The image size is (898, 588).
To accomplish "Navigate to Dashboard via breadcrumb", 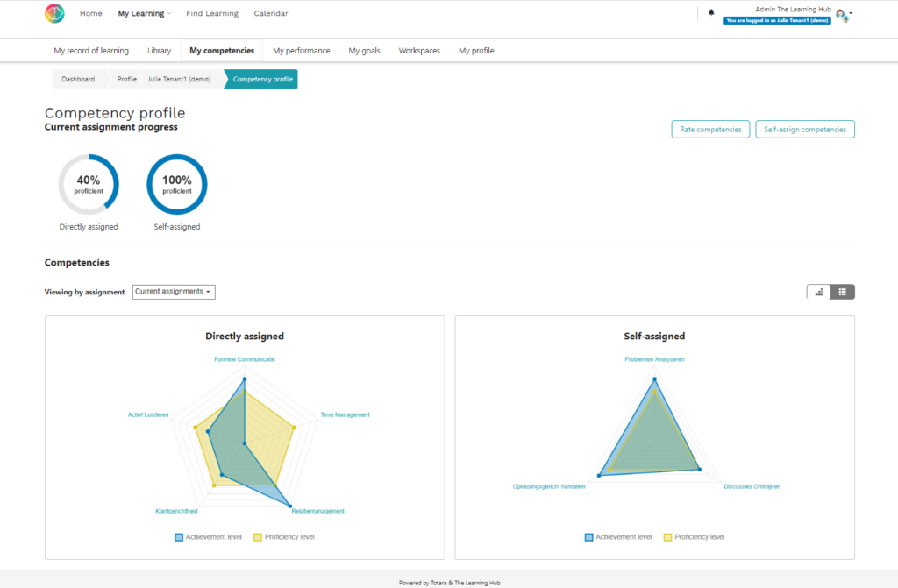I will click(77, 79).
